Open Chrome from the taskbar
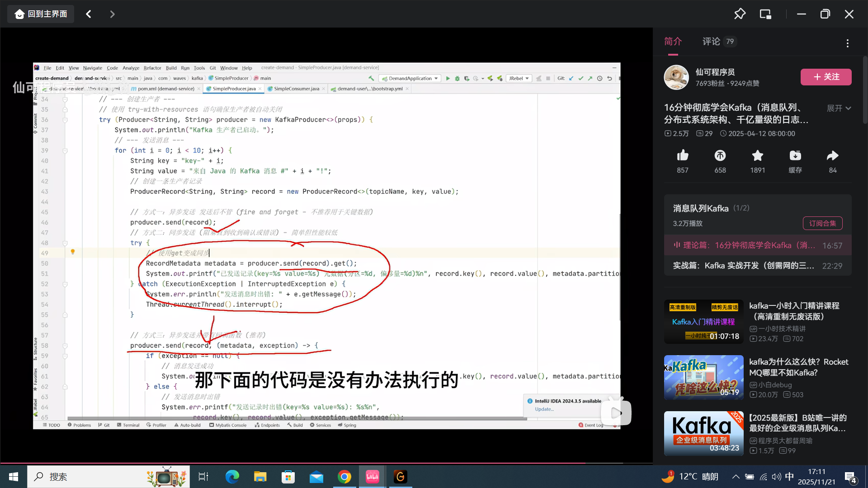 344,477
